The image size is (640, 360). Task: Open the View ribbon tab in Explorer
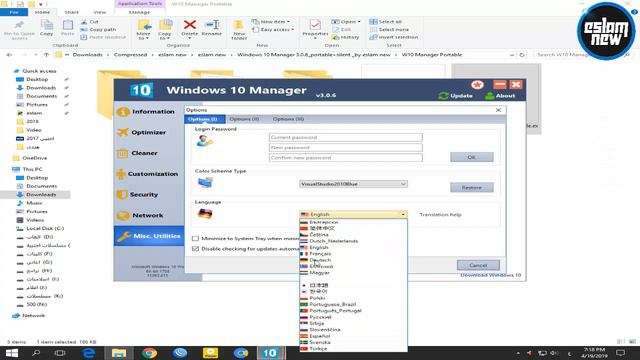click(99, 12)
